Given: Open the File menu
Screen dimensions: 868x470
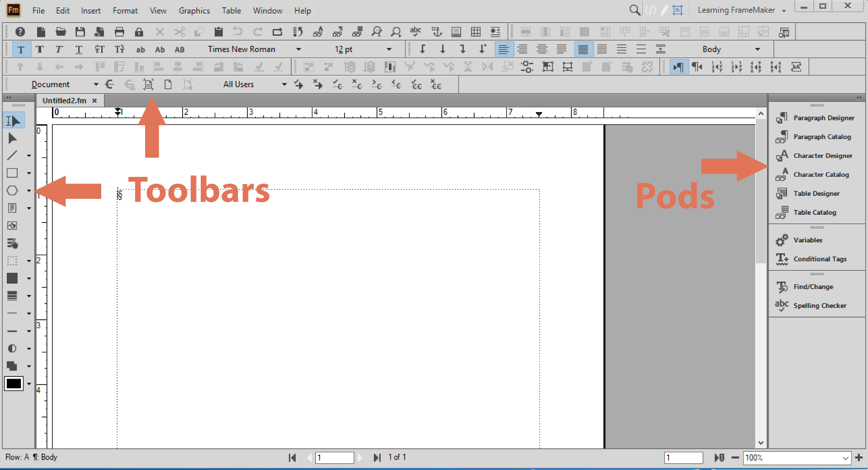Looking at the screenshot, I should tap(38, 10).
